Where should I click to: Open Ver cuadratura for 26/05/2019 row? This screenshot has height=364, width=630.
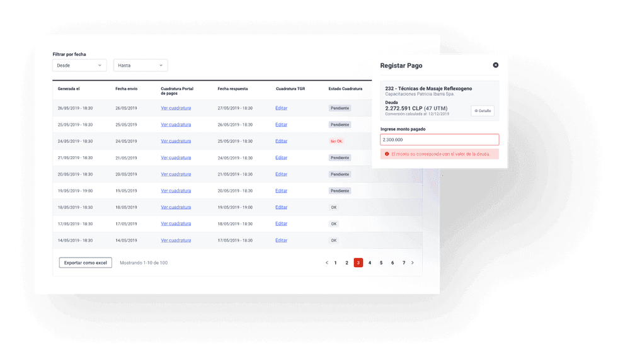(176, 108)
